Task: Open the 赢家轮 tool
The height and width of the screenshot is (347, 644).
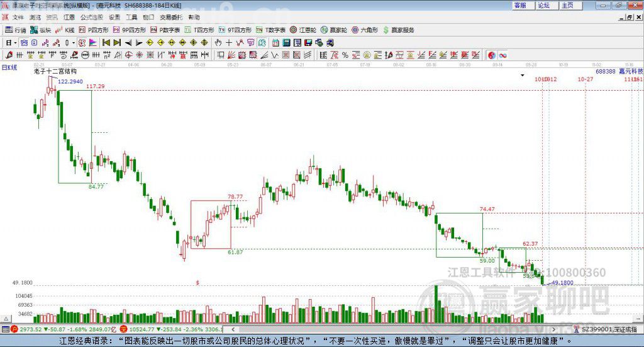Action: (x=334, y=30)
